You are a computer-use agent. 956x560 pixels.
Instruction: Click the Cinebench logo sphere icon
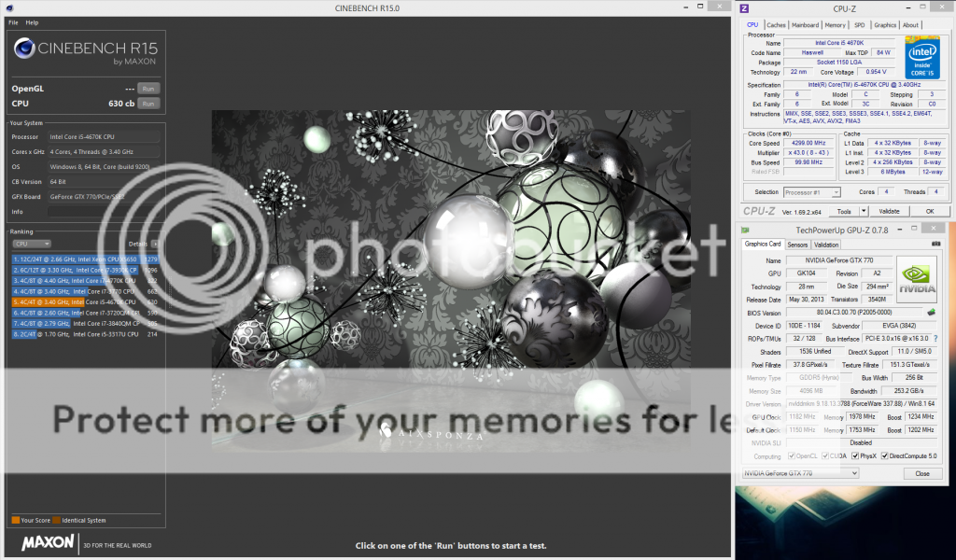pos(25,49)
